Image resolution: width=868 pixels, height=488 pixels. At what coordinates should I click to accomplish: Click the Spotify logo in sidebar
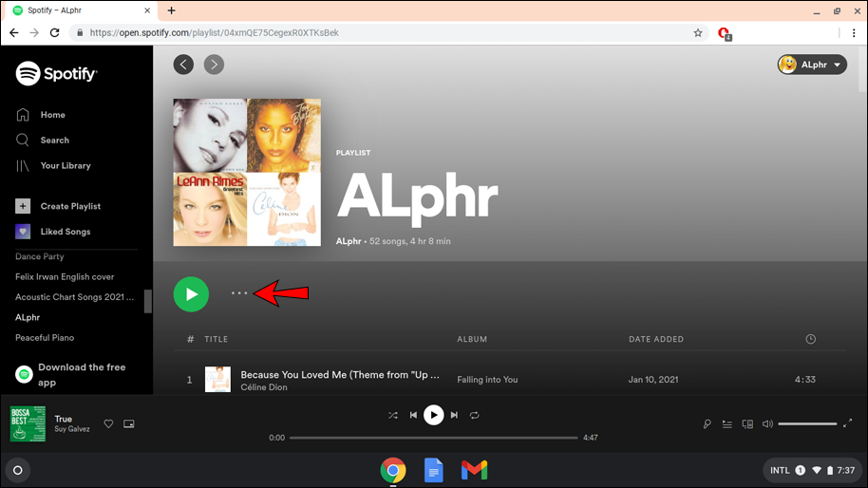tap(56, 73)
